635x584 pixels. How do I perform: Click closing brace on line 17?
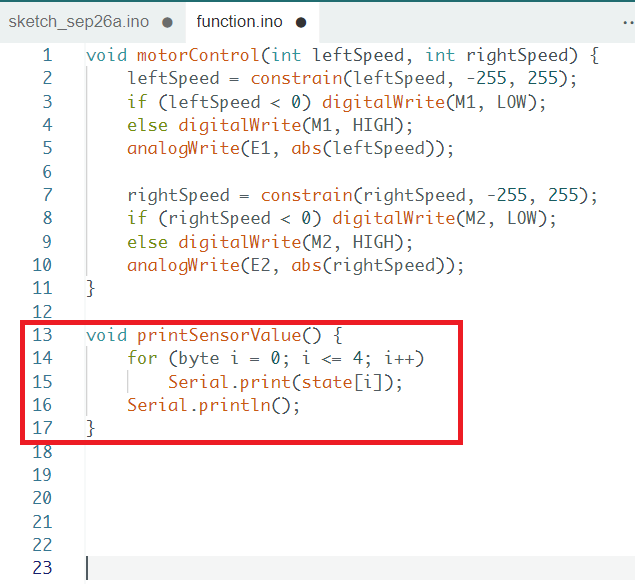coord(91,428)
